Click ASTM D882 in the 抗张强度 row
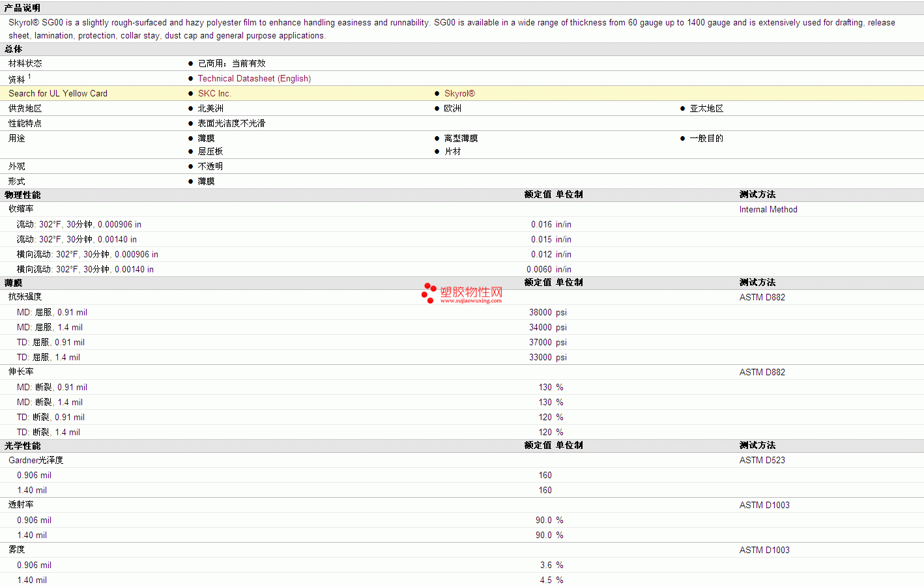 tap(762, 297)
